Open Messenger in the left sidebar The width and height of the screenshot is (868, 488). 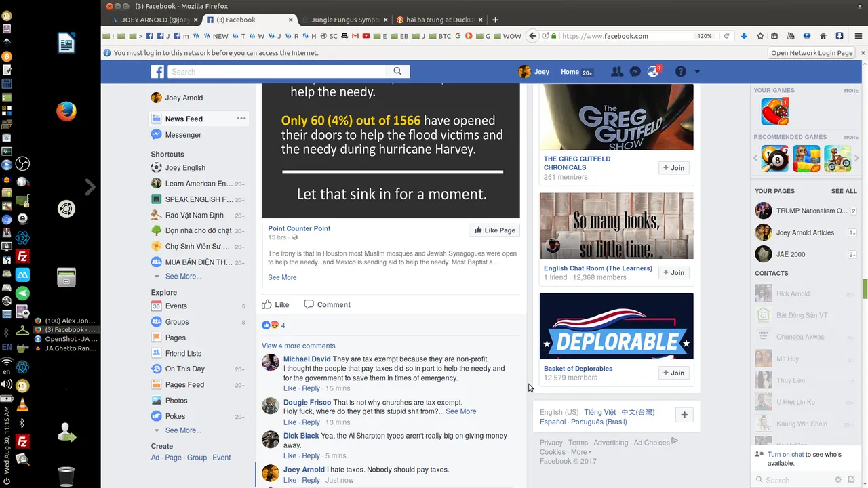(183, 135)
